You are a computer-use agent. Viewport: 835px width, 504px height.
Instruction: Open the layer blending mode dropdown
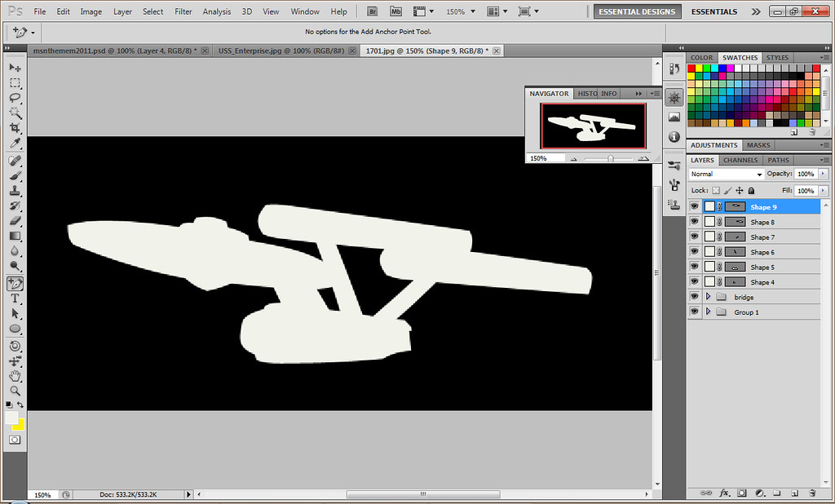pyautogui.click(x=725, y=174)
